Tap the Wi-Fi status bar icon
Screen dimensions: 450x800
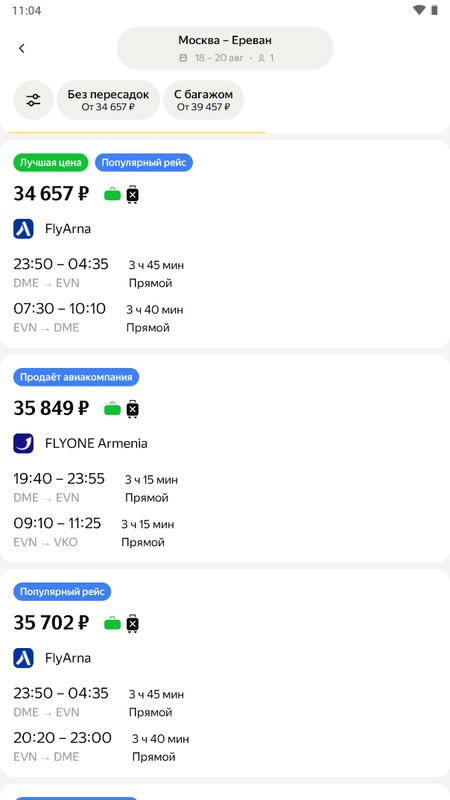[419, 10]
